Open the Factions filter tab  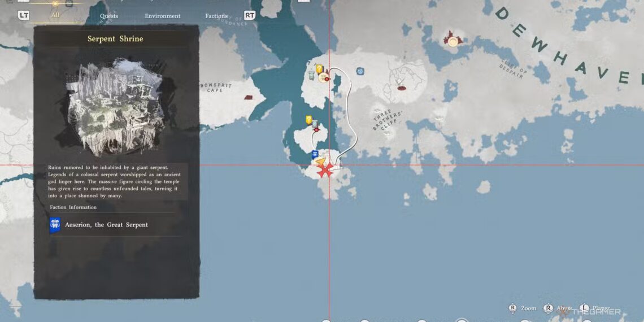tap(216, 16)
